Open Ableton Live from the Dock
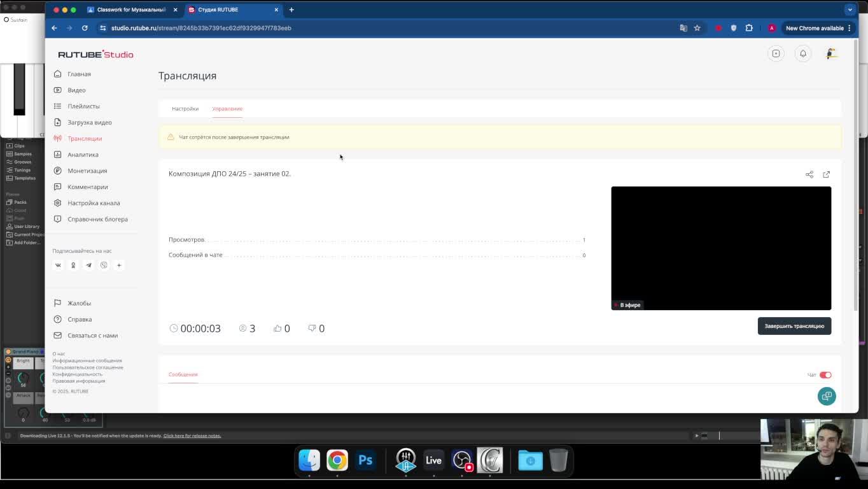 click(433, 460)
